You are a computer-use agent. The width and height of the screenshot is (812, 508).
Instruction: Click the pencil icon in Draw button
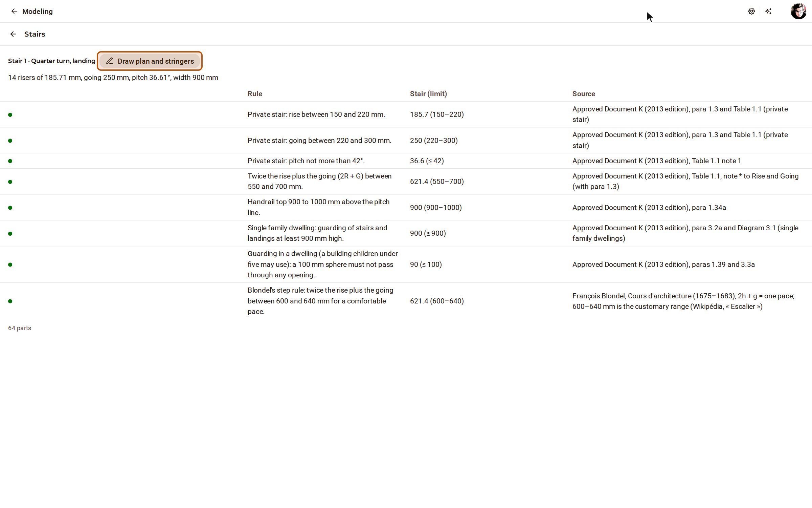(110, 61)
